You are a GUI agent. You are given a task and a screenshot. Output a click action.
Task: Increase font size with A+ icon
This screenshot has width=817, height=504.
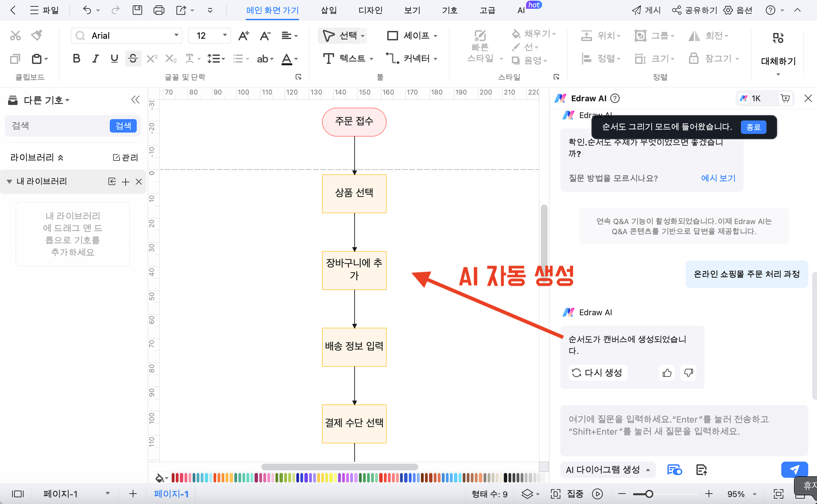point(243,35)
